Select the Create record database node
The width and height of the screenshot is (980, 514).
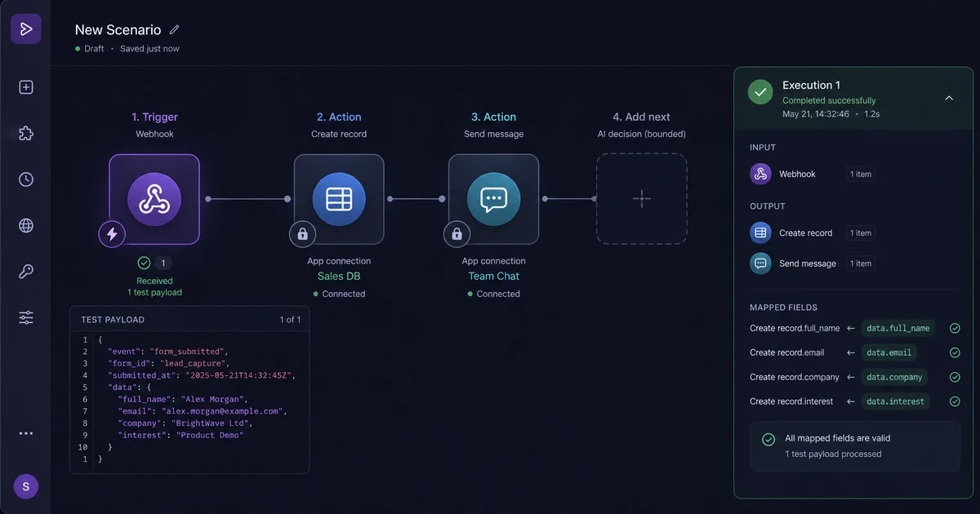click(x=339, y=199)
